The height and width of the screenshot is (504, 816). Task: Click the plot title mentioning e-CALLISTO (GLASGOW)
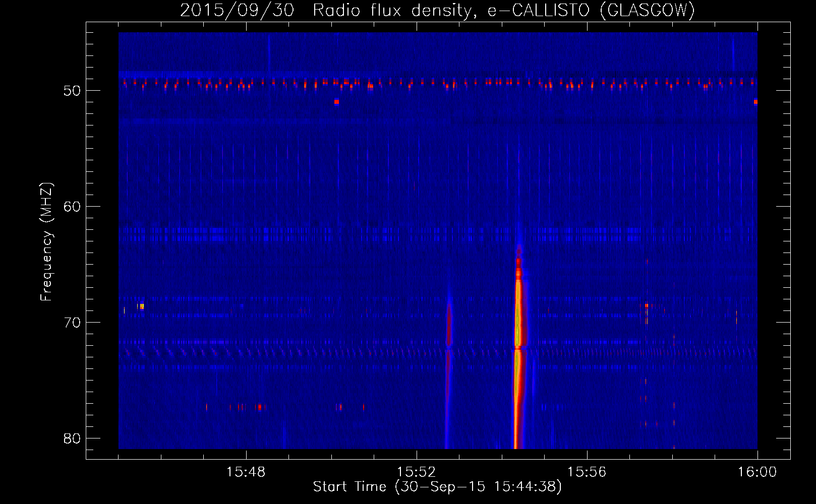(438, 10)
